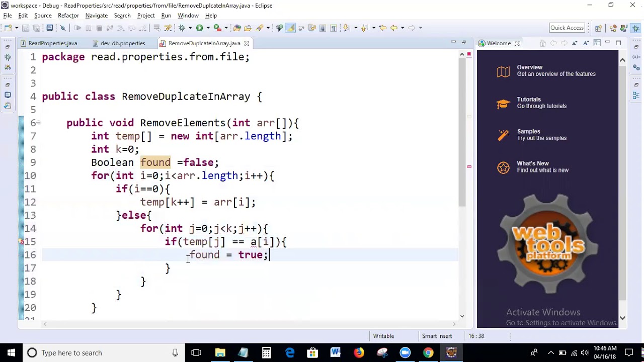Click the Save All toolbar icon
The image size is (644, 362).
pos(37,28)
